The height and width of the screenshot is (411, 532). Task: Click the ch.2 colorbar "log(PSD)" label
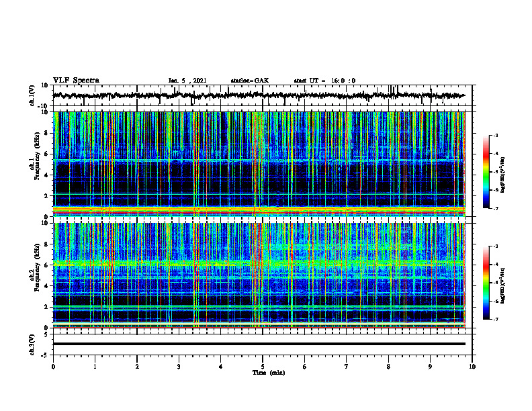502,285
